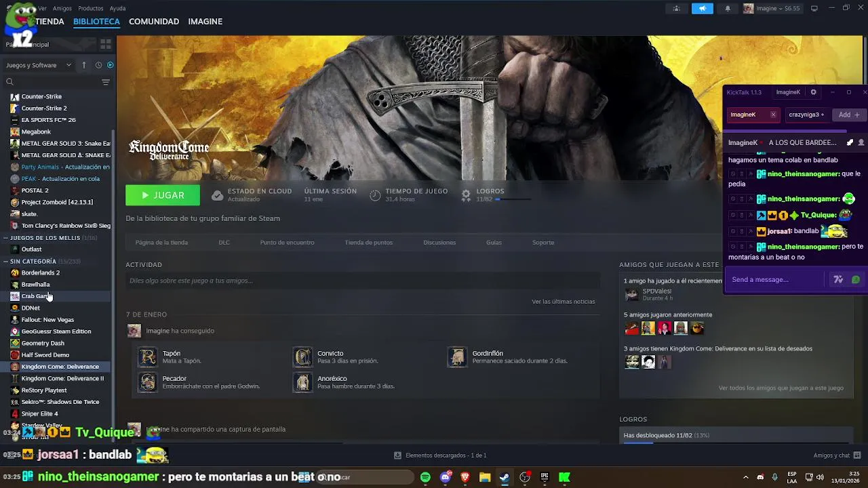Open Tienda de puntos link
The width and height of the screenshot is (868, 488).
(368, 243)
